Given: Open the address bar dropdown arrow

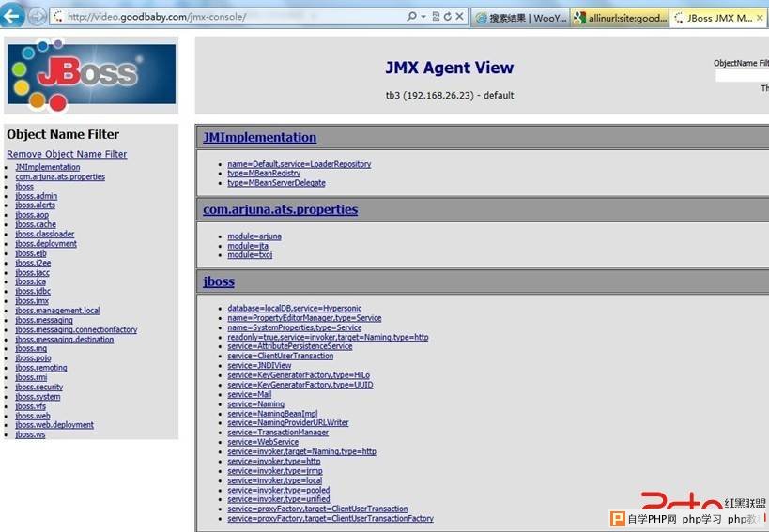Looking at the screenshot, I should point(423,17).
